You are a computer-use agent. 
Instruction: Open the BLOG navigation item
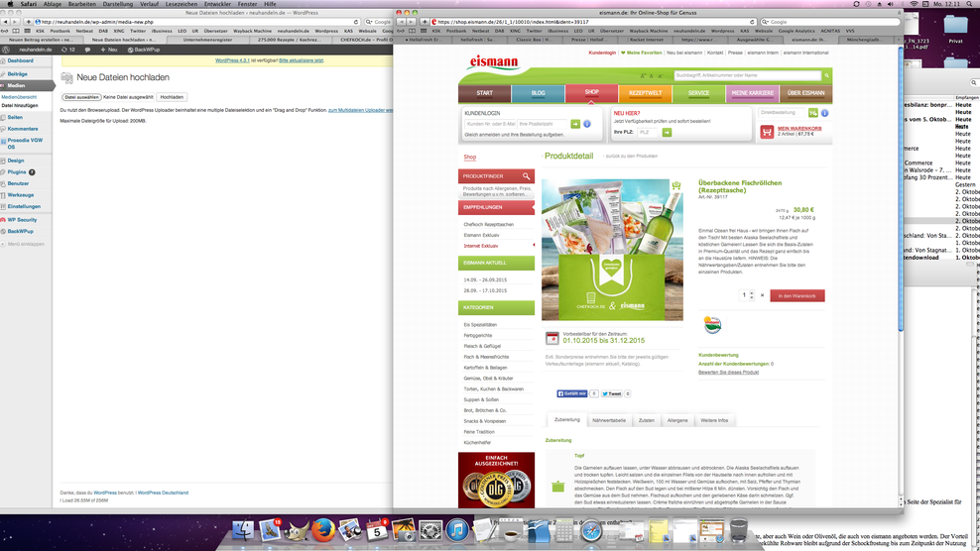[x=539, y=93]
